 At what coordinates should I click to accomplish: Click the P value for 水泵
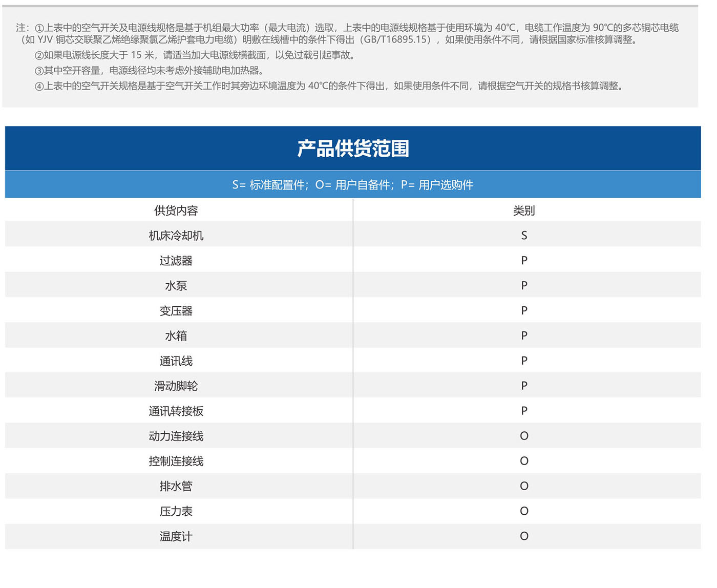click(x=524, y=285)
